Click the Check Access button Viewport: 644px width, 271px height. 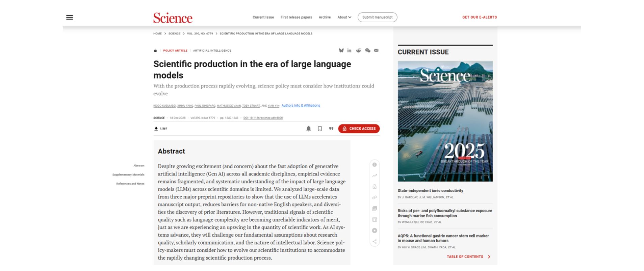pos(359,129)
